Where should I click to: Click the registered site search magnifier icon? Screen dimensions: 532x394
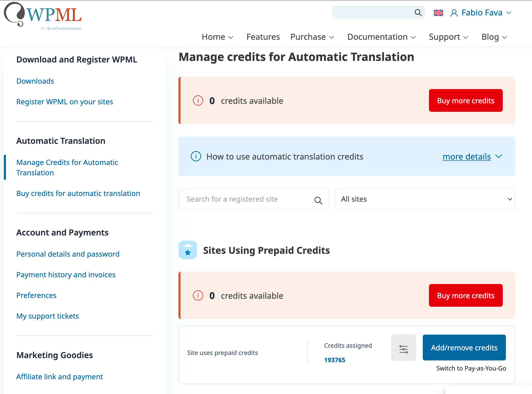pos(318,200)
